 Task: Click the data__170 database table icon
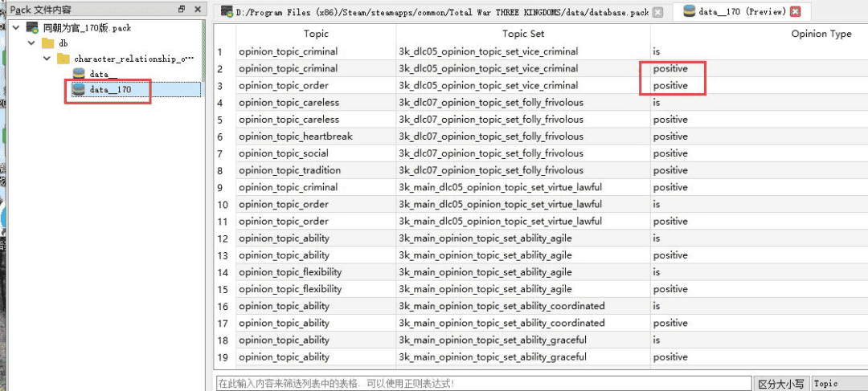click(79, 90)
